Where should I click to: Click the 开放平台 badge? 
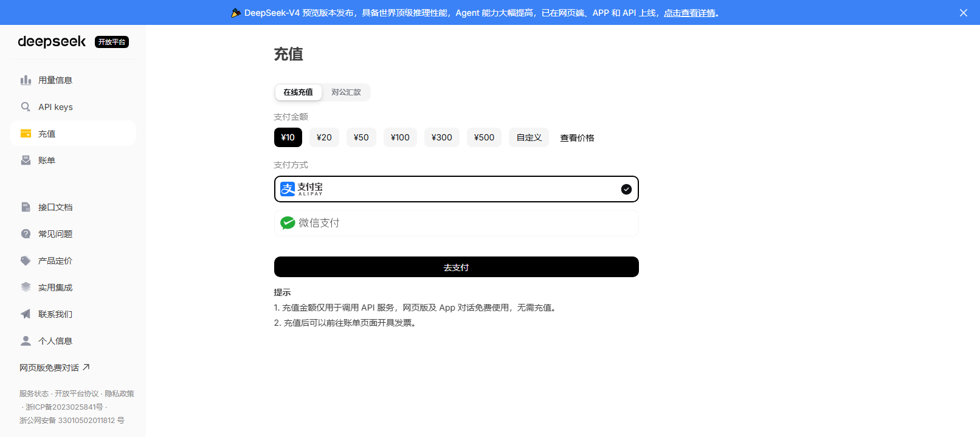(112, 42)
